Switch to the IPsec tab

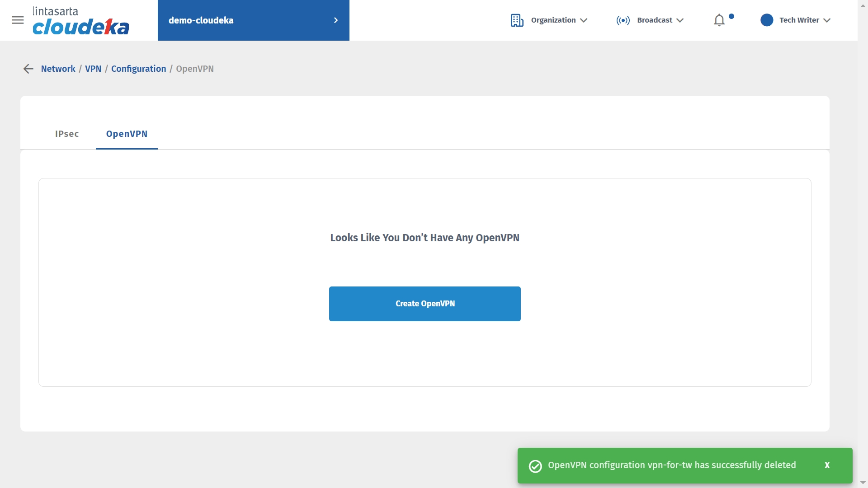[67, 134]
